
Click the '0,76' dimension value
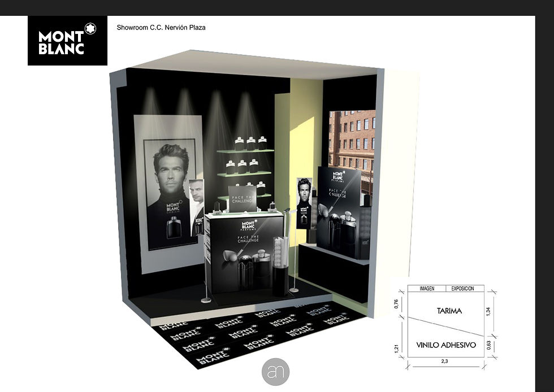click(x=396, y=304)
